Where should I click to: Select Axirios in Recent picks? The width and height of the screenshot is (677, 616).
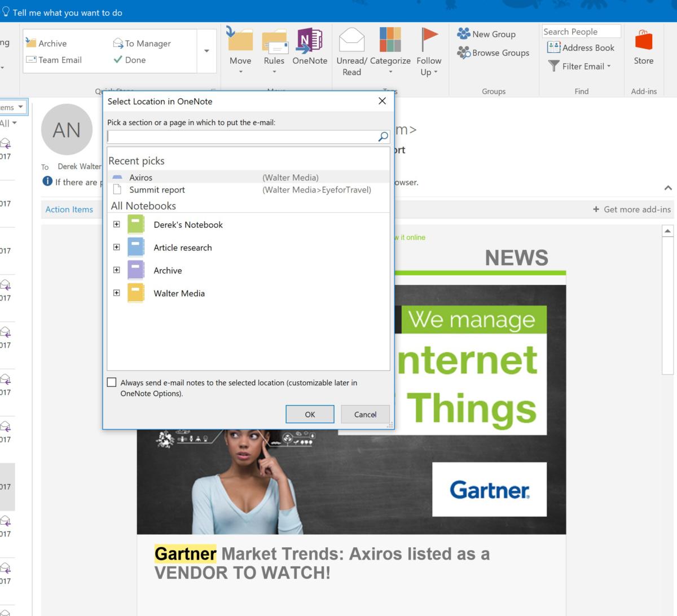(x=248, y=177)
